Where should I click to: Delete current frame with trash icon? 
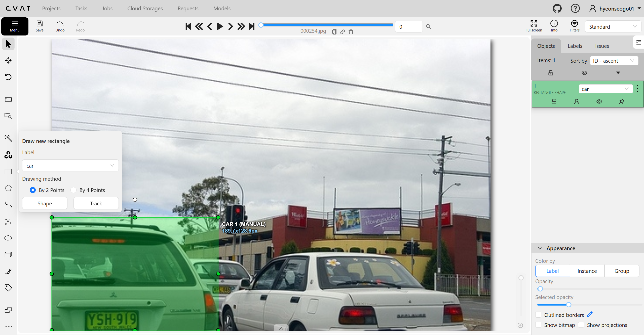pyautogui.click(x=351, y=32)
